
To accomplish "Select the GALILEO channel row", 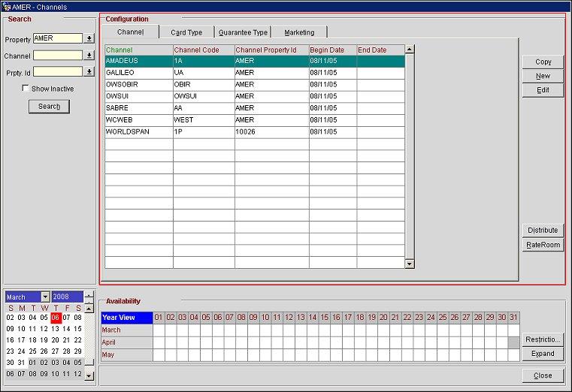I will point(138,73).
